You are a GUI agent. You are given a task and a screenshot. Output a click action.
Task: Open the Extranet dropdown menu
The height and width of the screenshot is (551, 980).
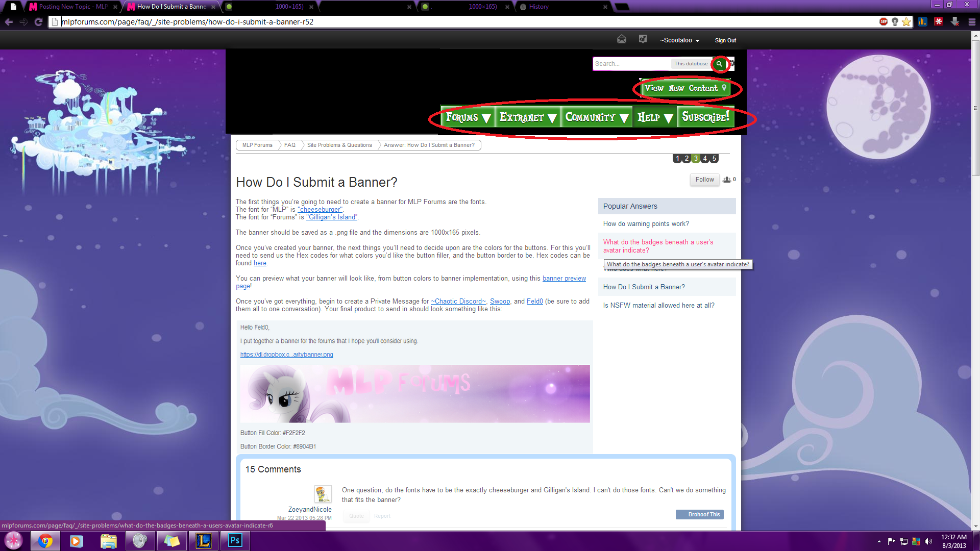(x=528, y=117)
